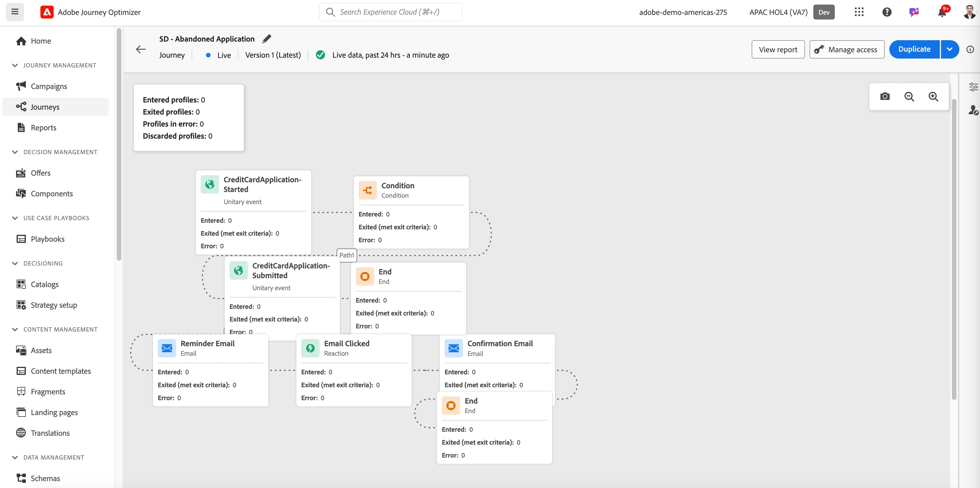Image resolution: width=980 pixels, height=488 pixels.
Task: Open the filter settings sliders icon
Action: tap(973, 87)
